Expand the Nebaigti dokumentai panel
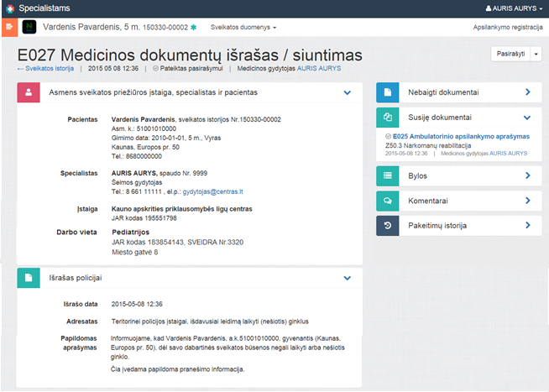Viewport: 549px width, 392px height. pos(527,92)
